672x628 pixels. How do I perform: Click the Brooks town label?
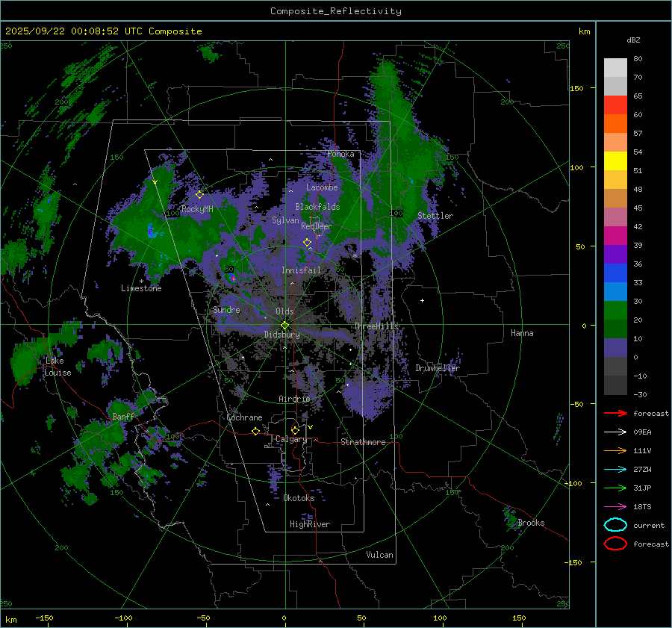click(531, 523)
